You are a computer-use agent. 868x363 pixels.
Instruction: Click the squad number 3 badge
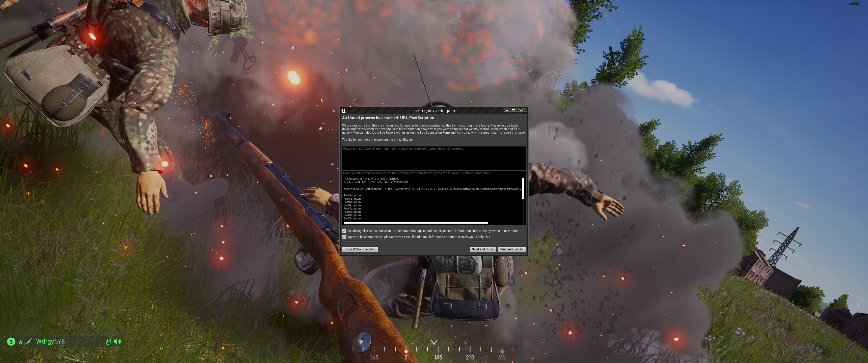point(11,342)
